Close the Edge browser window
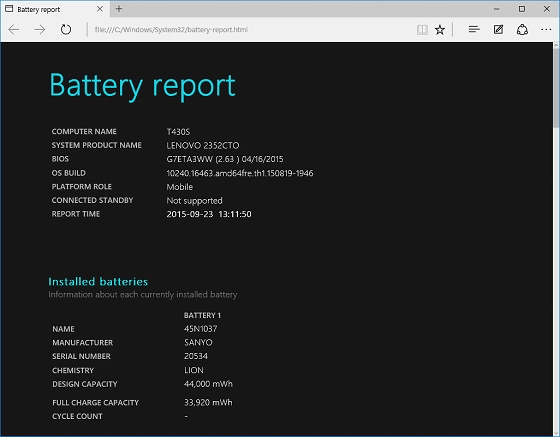Screen dimensions: 560x437 click(x=547, y=9)
